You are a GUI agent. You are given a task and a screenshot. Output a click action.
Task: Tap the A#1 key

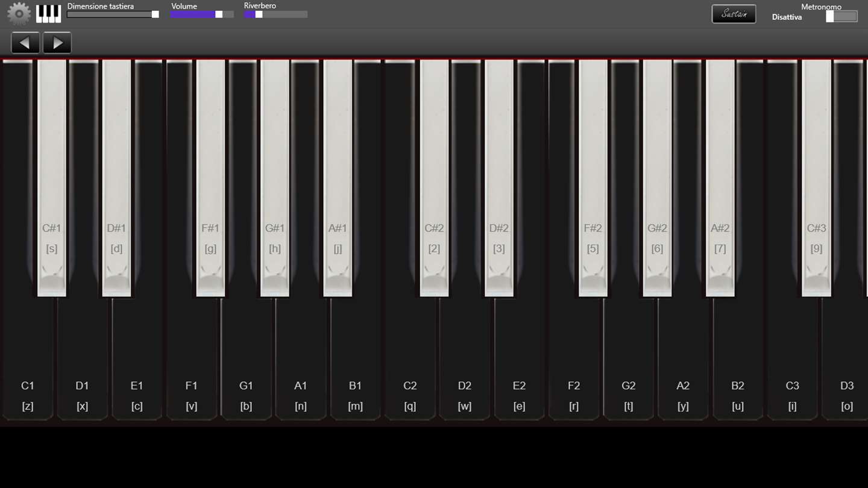click(x=338, y=178)
